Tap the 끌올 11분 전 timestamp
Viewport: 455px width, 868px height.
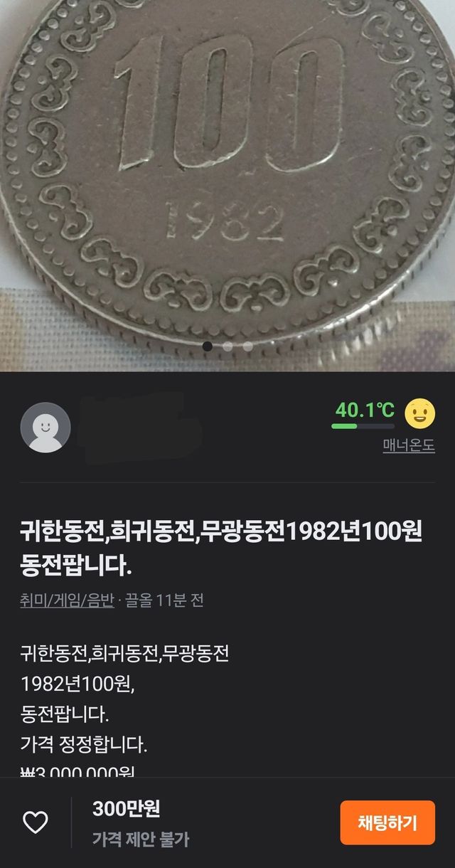(x=164, y=600)
